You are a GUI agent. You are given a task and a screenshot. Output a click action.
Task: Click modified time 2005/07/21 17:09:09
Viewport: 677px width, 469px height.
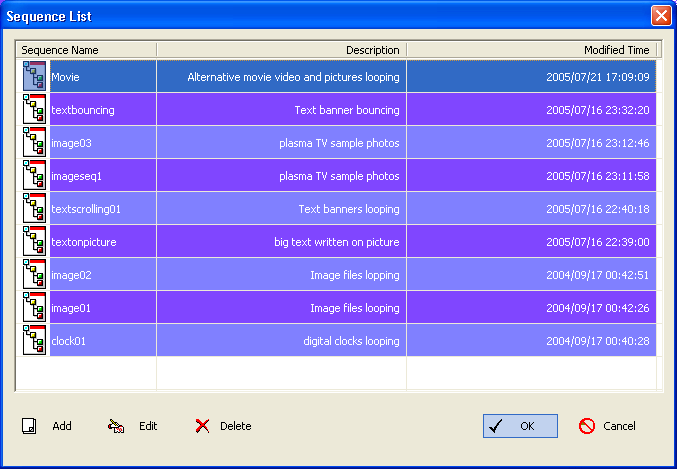(x=598, y=77)
